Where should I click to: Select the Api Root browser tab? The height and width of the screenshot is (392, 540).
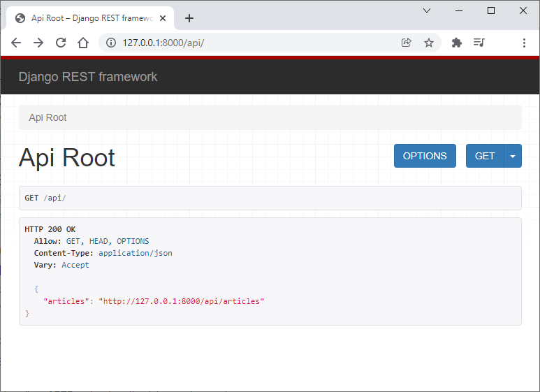[x=90, y=18]
